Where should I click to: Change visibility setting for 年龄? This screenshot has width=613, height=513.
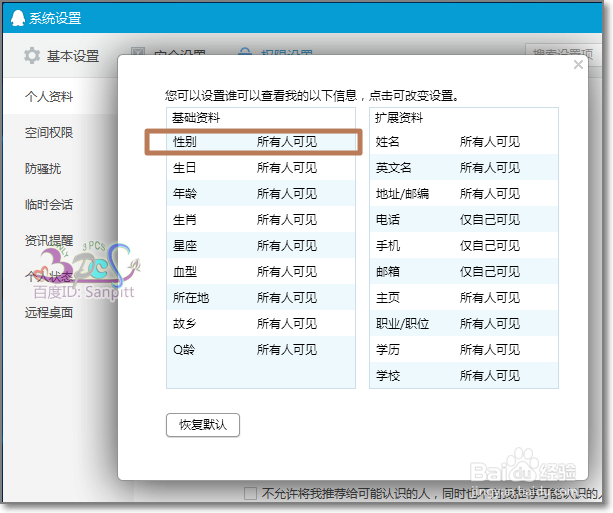pyautogui.click(x=287, y=194)
